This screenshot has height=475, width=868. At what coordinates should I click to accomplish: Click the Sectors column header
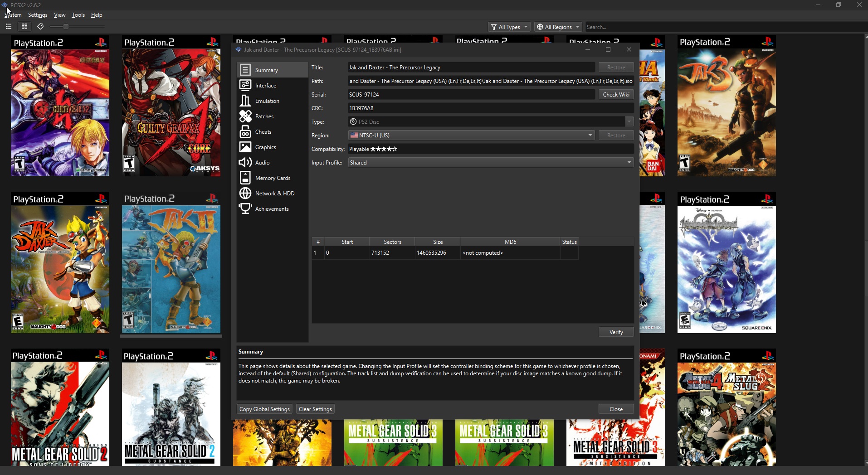coord(392,242)
